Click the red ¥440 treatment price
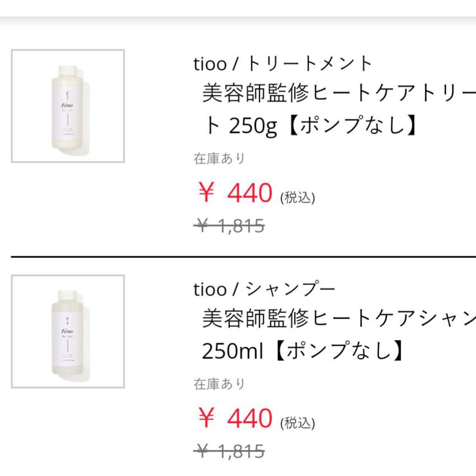This screenshot has width=476, height=476. click(x=235, y=193)
